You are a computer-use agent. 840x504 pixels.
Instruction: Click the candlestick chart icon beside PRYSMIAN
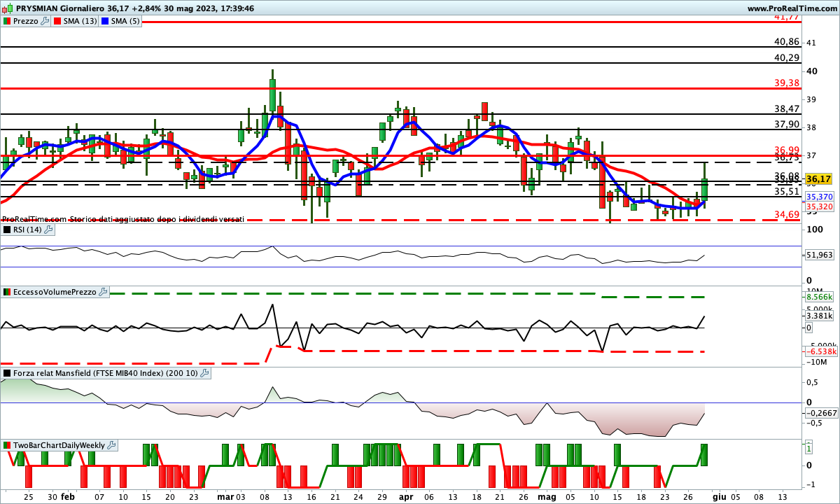point(7,8)
